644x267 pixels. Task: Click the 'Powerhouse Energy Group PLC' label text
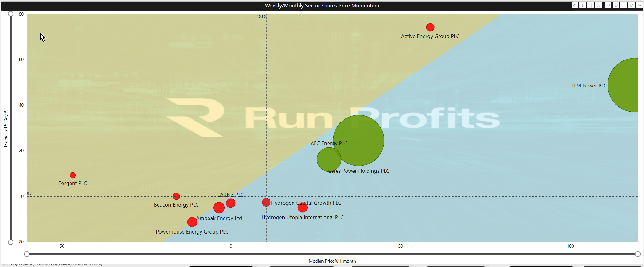pyautogui.click(x=192, y=232)
